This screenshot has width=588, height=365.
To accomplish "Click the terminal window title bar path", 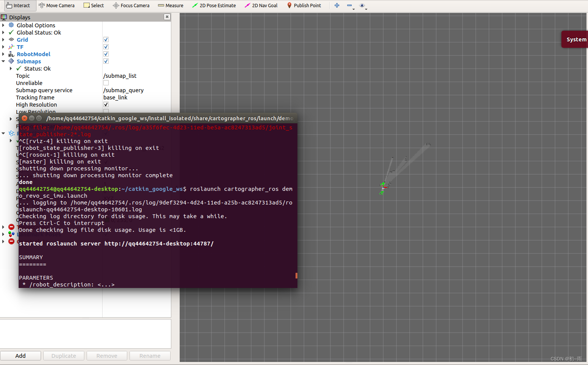I will 170,118.
